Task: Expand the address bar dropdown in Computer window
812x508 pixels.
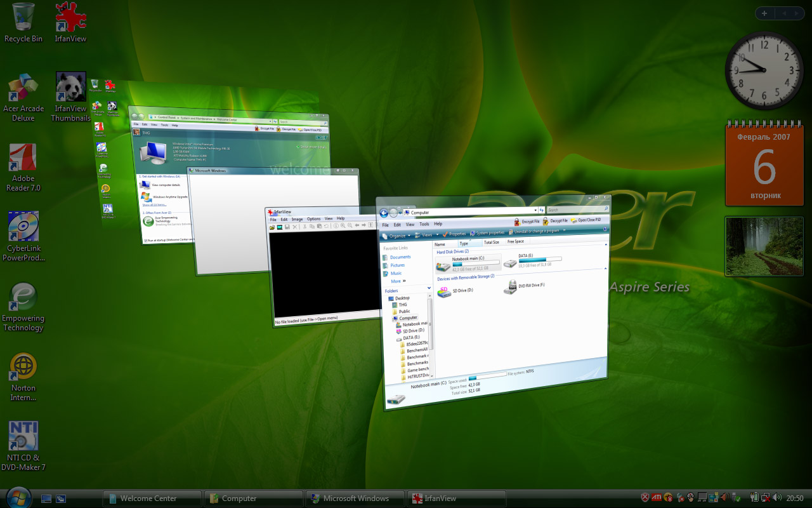Action: click(535, 210)
